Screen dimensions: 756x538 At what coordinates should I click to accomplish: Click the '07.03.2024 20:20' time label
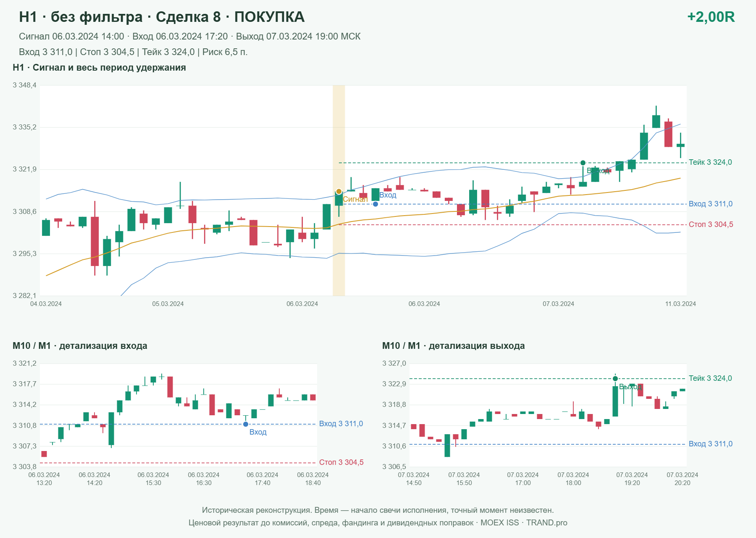[x=682, y=479]
